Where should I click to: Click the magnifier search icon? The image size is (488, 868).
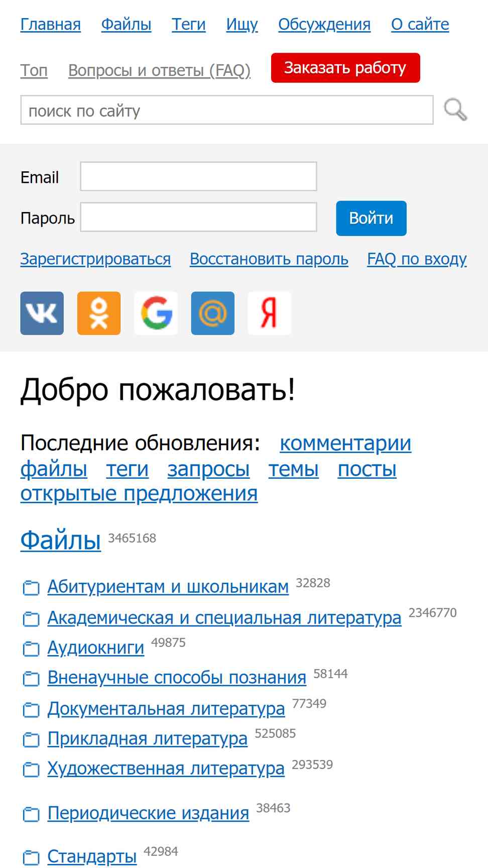click(x=455, y=110)
